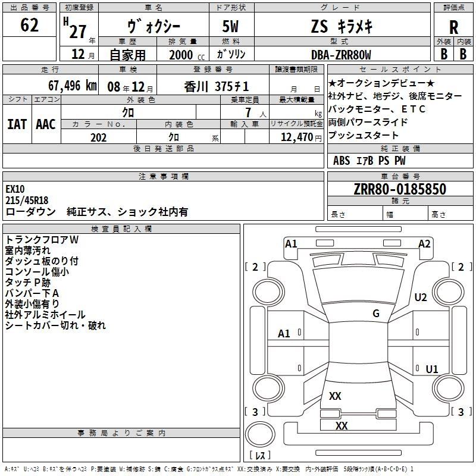Click the overall evaluation score R

[x=453, y=27]
